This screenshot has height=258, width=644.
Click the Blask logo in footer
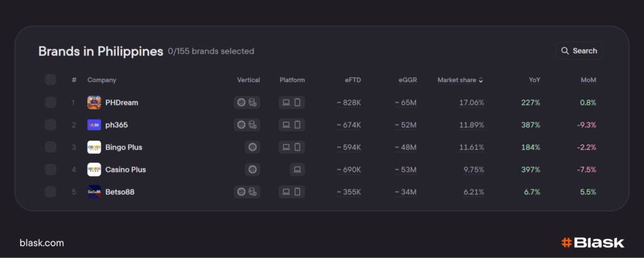(592, 243)
